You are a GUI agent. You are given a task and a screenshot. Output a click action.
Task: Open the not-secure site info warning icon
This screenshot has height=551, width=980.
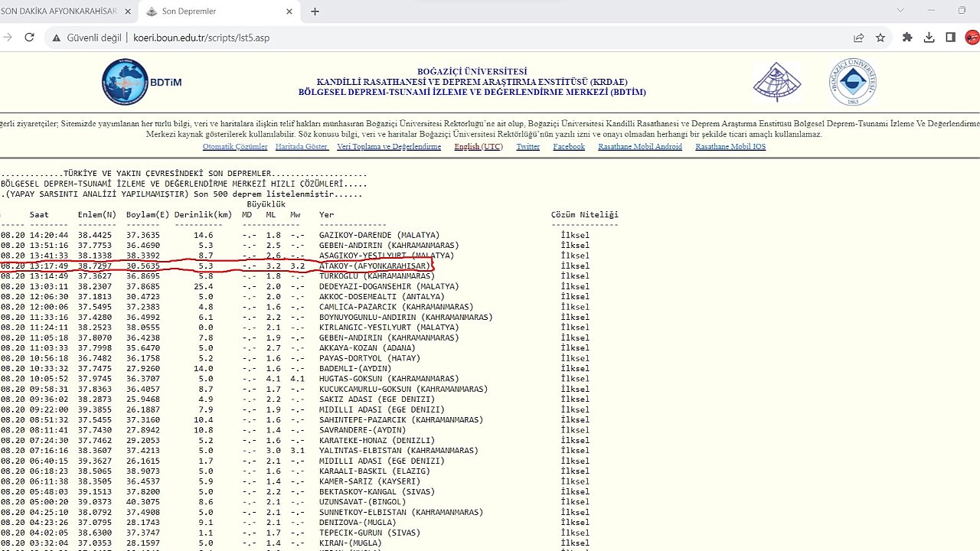point(56,37)
